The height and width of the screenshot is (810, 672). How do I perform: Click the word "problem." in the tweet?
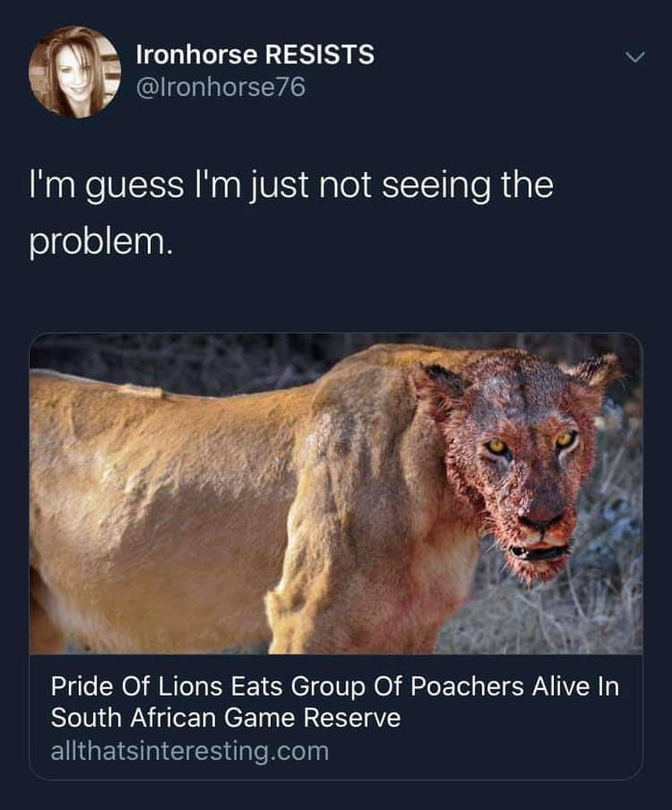click(101, 243)
